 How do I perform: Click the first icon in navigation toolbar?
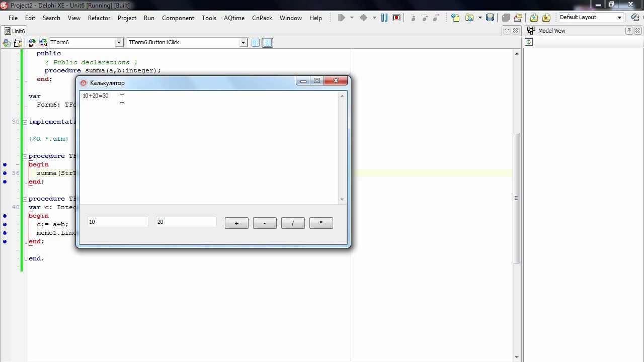point(7,43)
